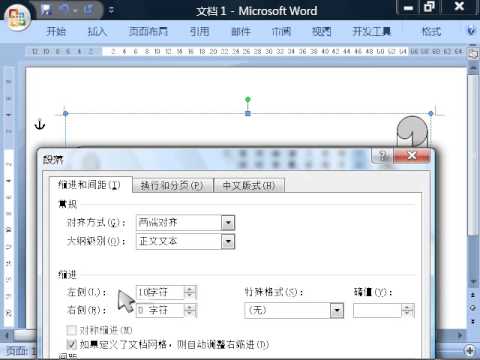The image size is (480, 360).
Task: Open the 视图 ribbon tab
Action: (322, 32)
